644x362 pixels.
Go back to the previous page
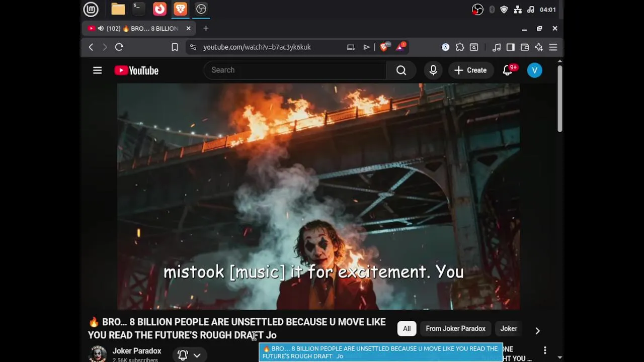(x=91, y=47)
